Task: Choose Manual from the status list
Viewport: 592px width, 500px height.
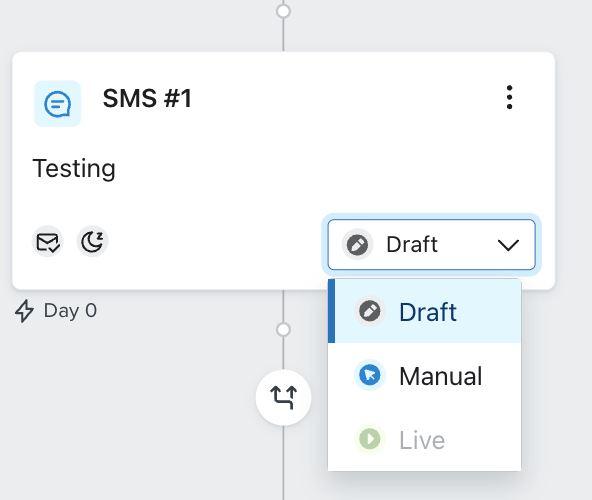Action: 424,375
